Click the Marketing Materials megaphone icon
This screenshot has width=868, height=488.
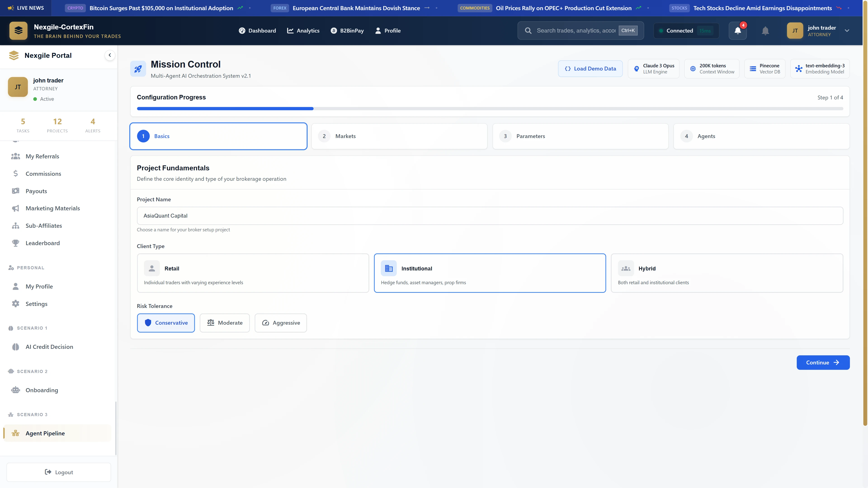point(16,208)
